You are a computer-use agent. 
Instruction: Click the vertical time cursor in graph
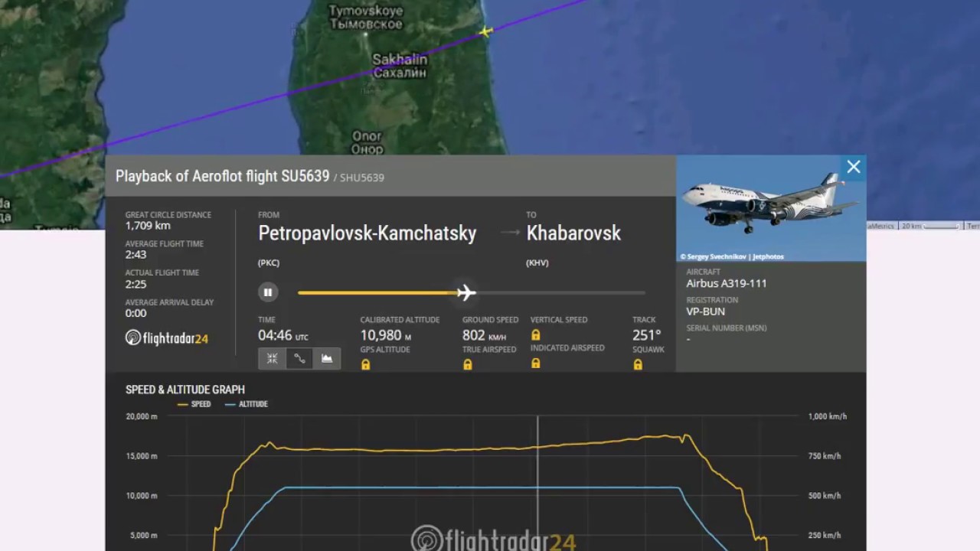[x=537, y=483]
